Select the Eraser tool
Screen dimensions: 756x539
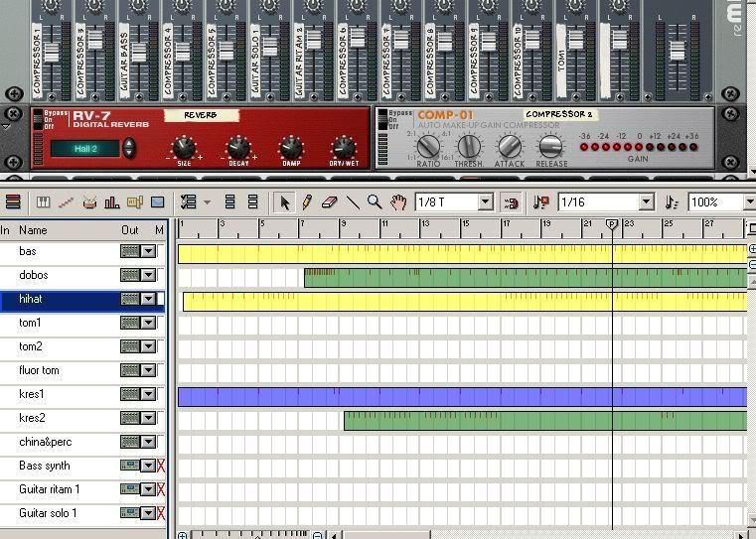(x=329, y=202)
